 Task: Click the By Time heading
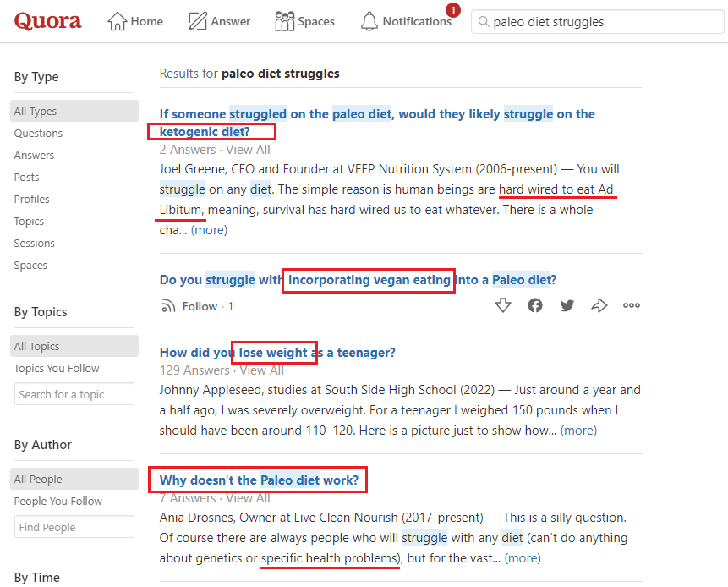pos(36,577)
